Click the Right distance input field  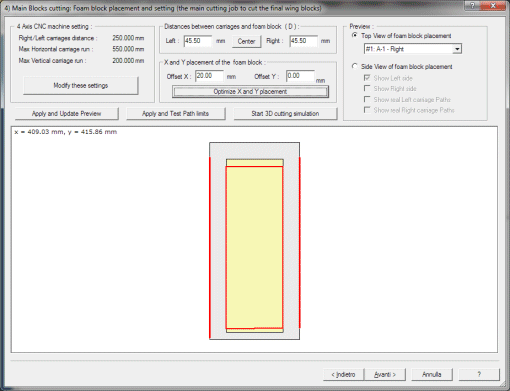pyautogui.click(x=304, y=41)
